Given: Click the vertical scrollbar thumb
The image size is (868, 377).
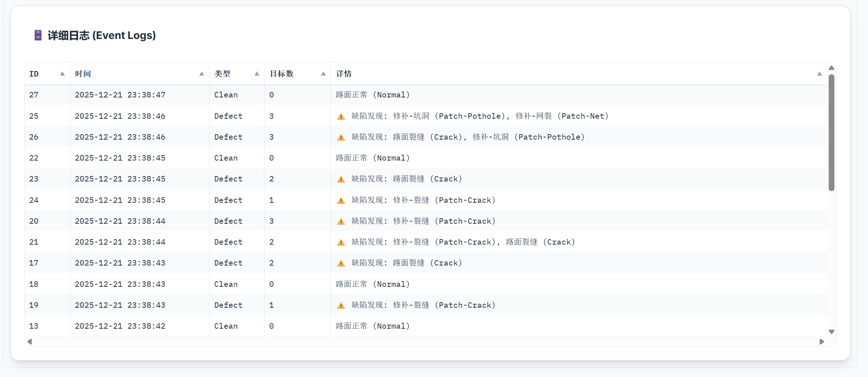Looking at the screenshot, I should (x=832, y=132).
